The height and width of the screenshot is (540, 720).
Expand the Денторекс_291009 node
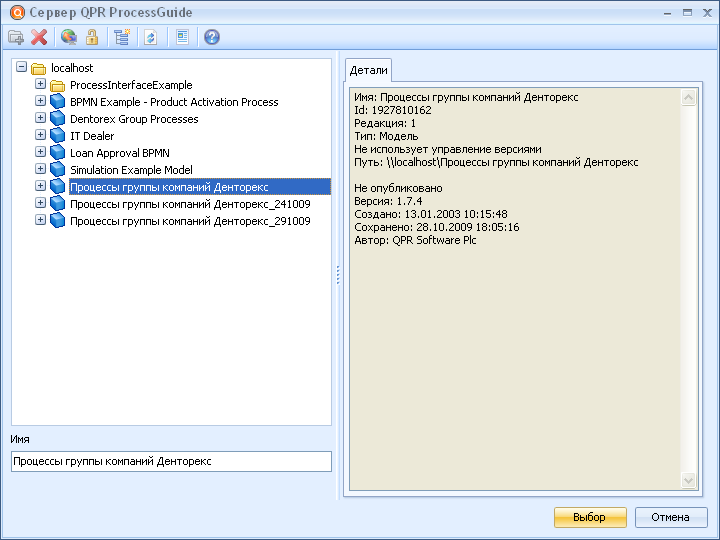[x=40, y=220]
